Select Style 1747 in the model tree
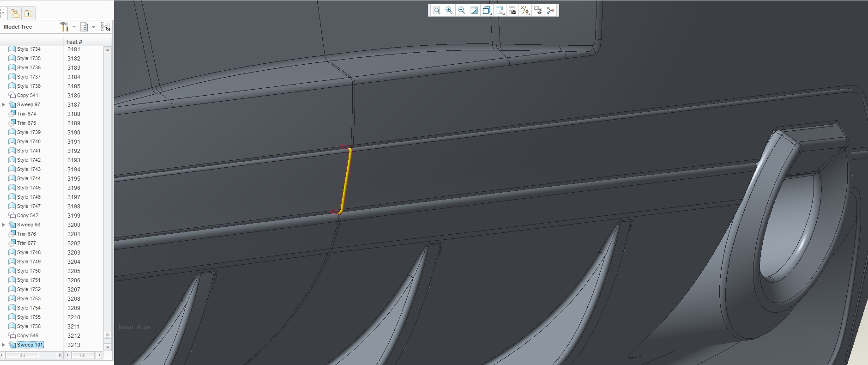This screenshot has height=365, width=868. click(x=29, y=206)
